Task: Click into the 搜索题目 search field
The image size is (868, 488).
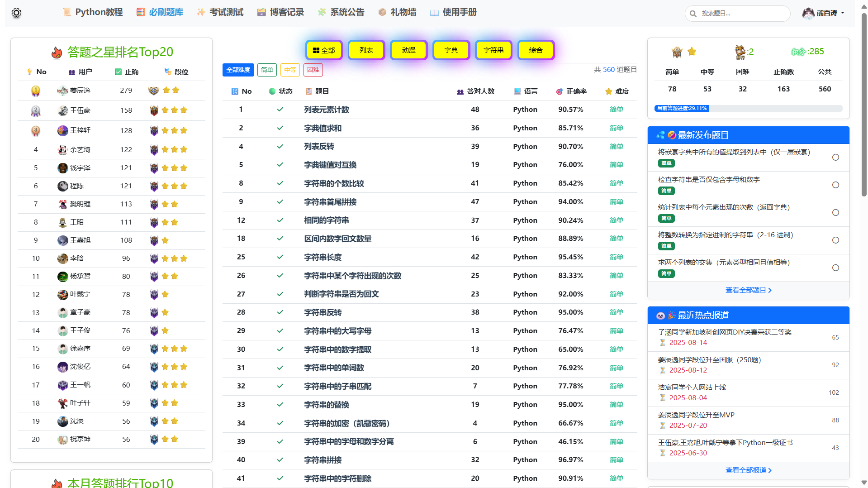Action: tap(742, 14)
